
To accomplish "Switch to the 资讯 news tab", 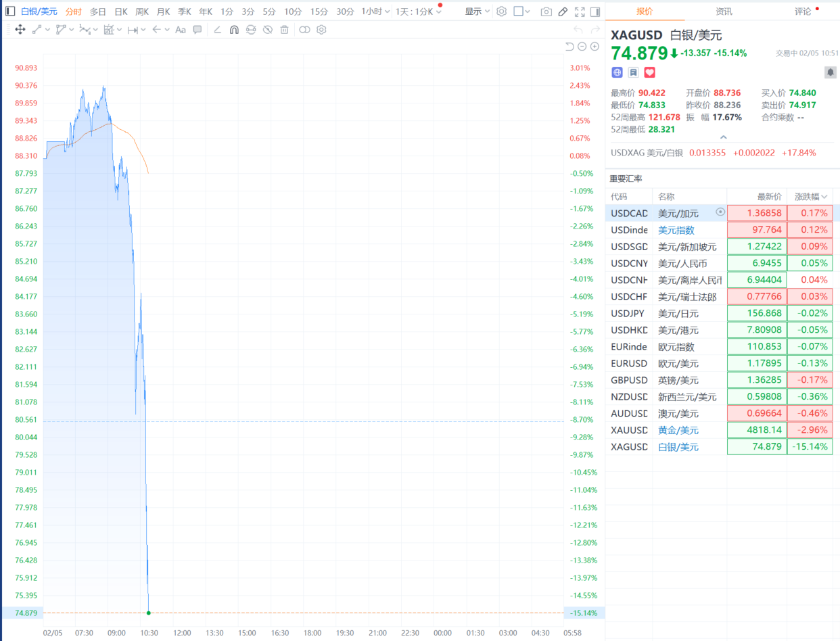I will click(x=724, y=11).
